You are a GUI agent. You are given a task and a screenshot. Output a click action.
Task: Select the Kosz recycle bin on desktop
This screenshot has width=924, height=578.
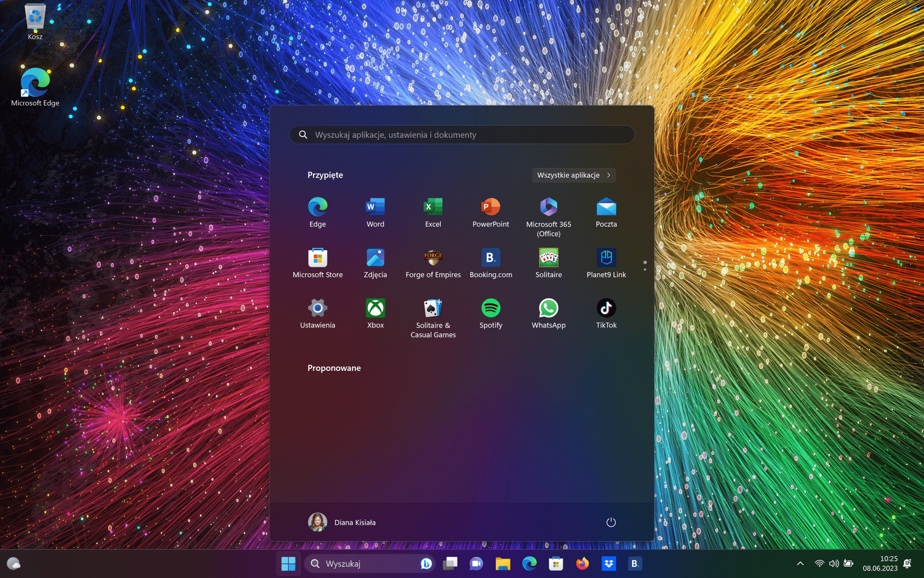pyautogui.click(x=35, y=22)
